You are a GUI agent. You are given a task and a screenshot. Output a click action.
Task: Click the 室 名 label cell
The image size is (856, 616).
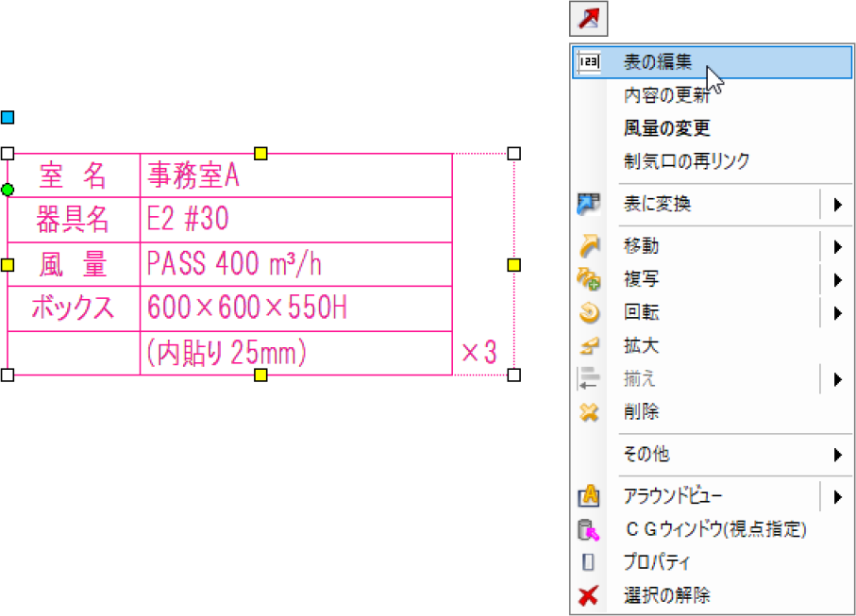pyautogui.click(x=74, y=175)
